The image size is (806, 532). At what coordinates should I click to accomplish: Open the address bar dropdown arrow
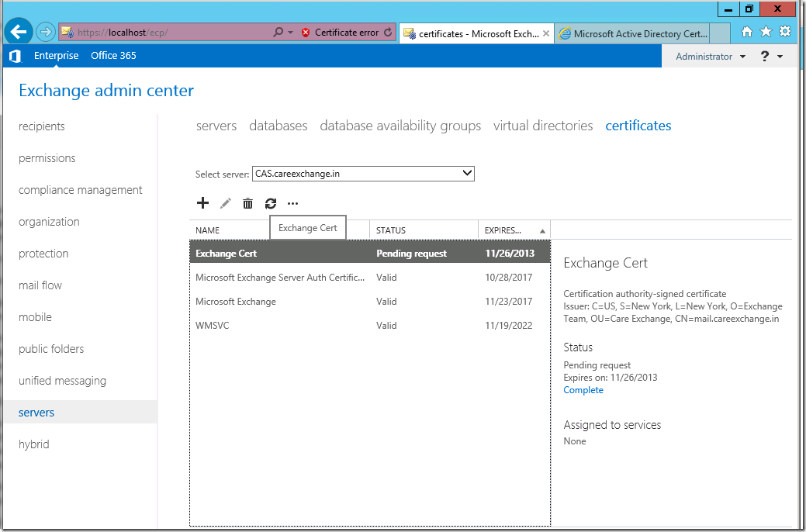(290, 33)
